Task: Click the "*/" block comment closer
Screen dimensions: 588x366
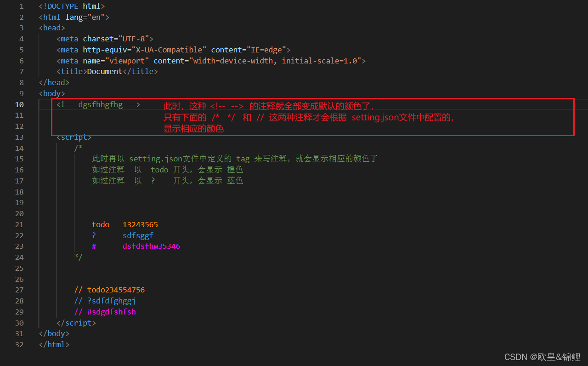Action: click(79, 257)
